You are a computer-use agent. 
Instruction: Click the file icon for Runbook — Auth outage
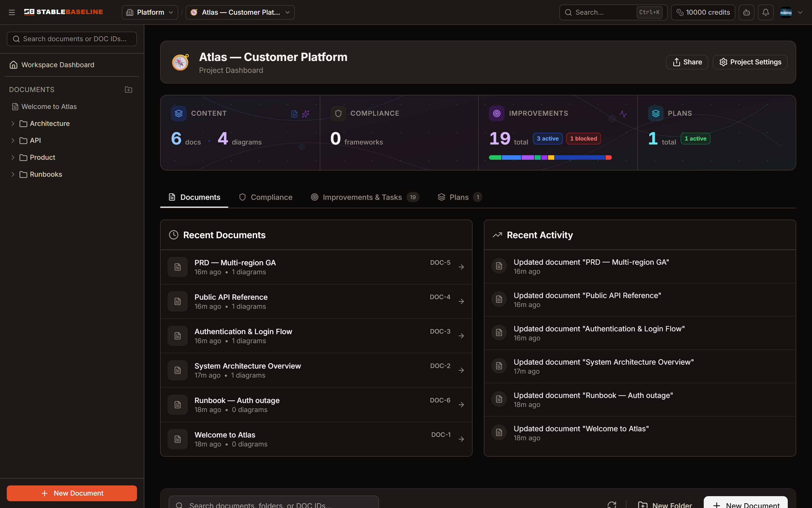[178, 405]
